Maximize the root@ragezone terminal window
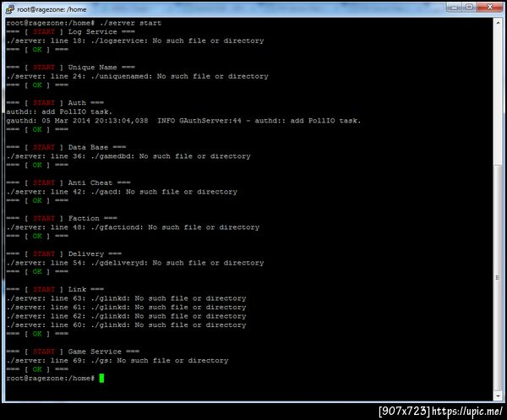 (x=470, y=8)
